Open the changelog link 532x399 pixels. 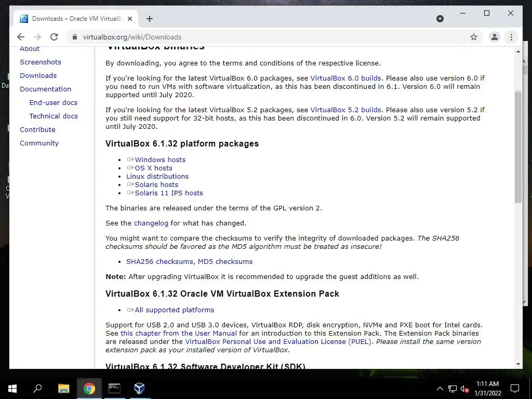[x=151, y=223]
